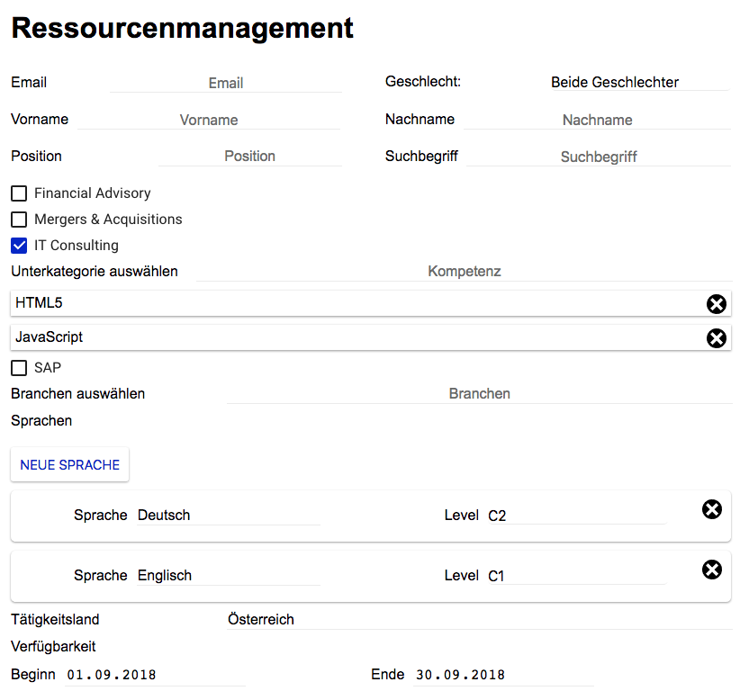This screenshot has width=740, height=700.
Task: Select the Nachname input field
Action: coord(597,120)
